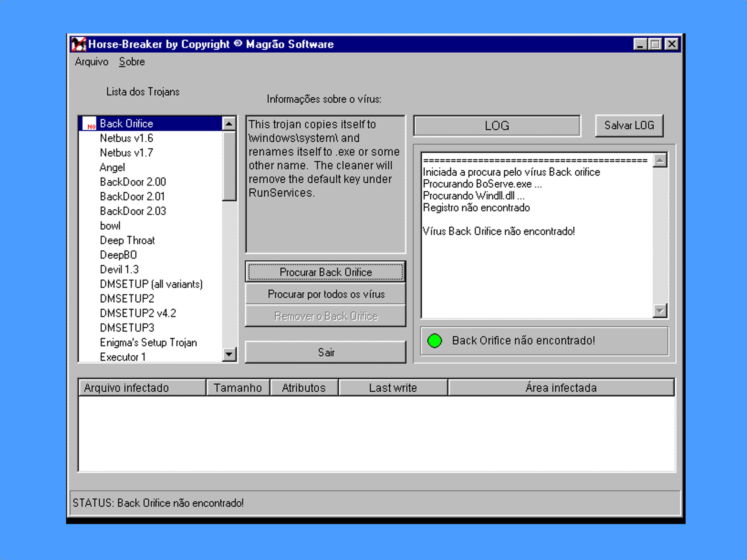Click the Last write column header

point(393,388)
